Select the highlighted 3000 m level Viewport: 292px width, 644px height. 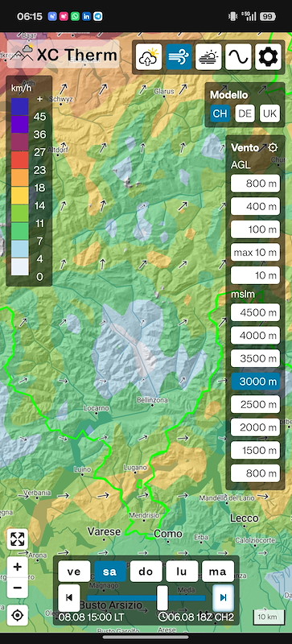click(255, 381)
